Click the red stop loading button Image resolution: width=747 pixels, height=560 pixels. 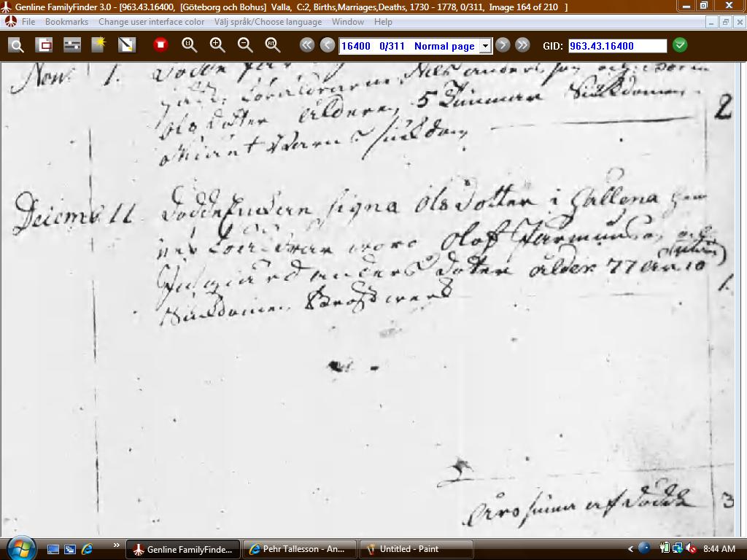(161, 45)
